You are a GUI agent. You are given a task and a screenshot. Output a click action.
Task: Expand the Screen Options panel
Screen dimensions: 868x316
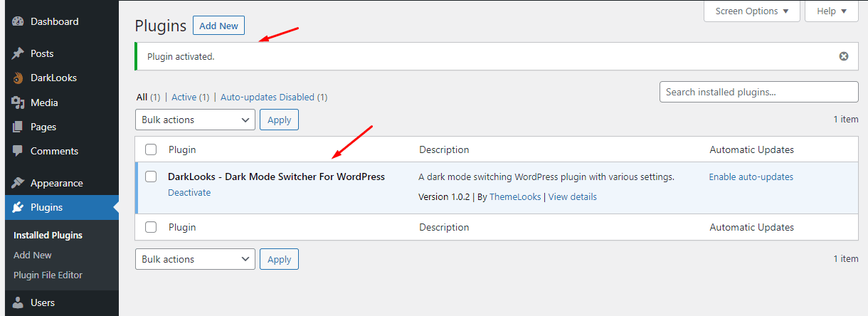[751, 11]
